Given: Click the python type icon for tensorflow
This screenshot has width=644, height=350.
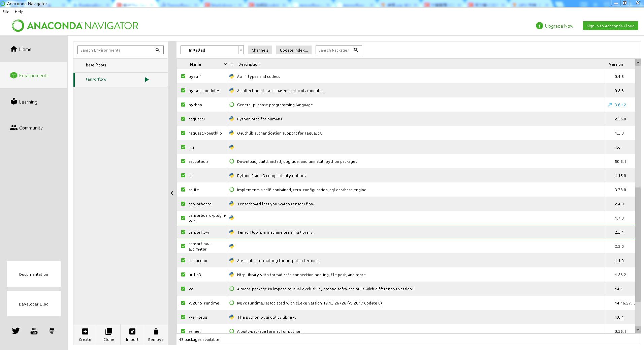Looking at the screenshot, I should click(x=232, y=232).
